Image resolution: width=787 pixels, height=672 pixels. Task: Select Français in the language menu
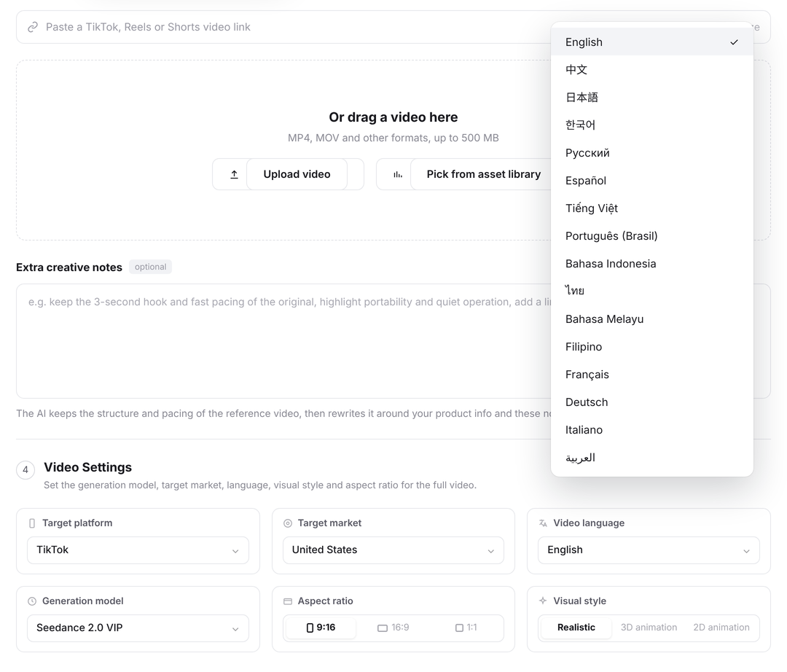point(652,375)
